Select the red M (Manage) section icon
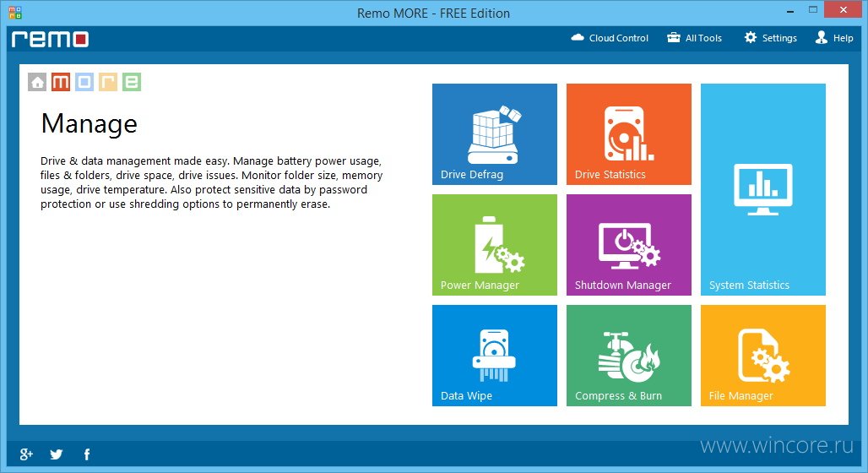This screenshot has height=473, width=868. coord(61,82)
